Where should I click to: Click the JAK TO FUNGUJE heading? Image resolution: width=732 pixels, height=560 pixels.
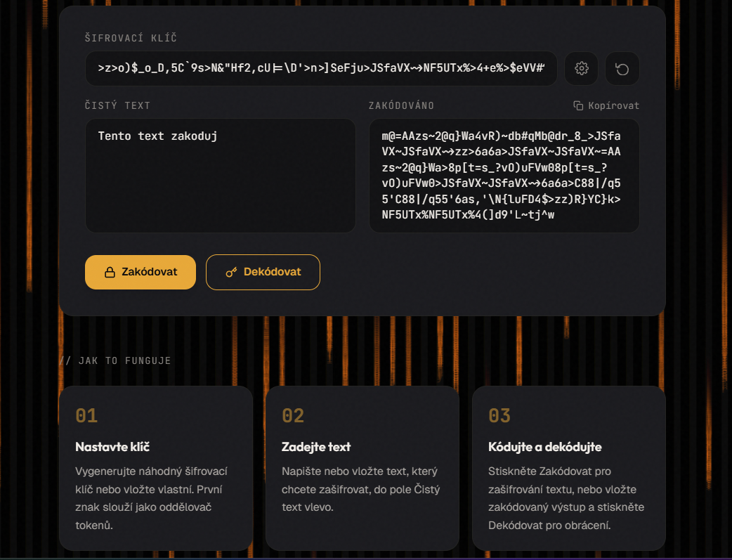pos(117,360)
